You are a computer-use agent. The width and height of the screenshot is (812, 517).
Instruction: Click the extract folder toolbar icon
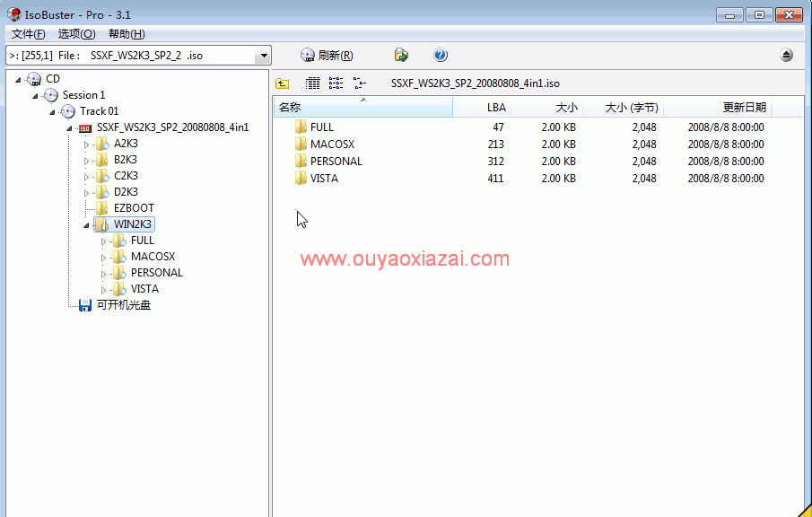[x=401, y=55]
